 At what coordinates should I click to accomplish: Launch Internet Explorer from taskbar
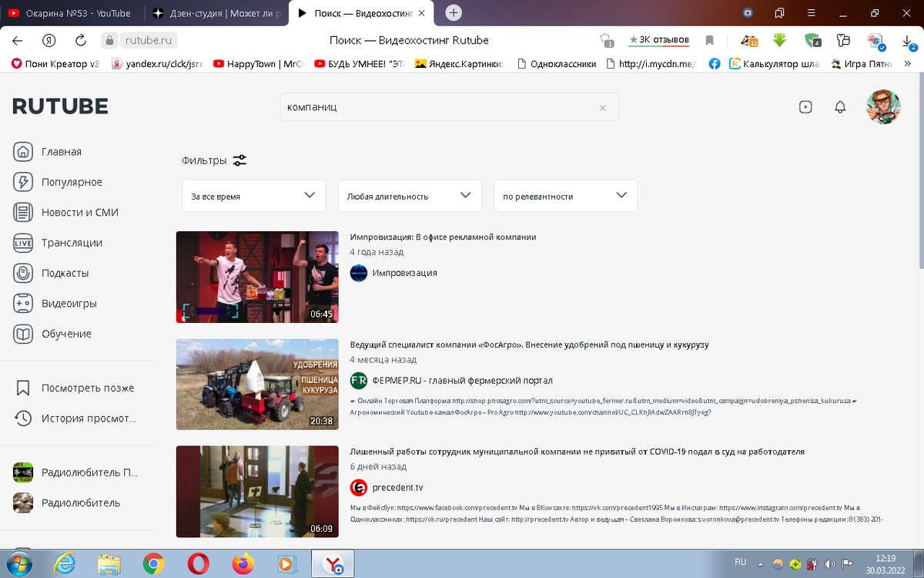tap(65, 564)
